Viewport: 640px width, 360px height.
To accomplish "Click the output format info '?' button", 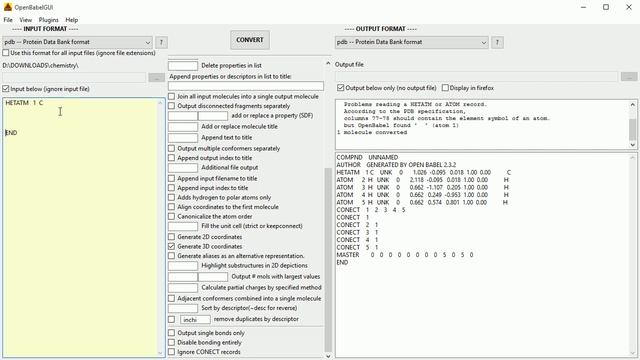I will click(497, 42).
